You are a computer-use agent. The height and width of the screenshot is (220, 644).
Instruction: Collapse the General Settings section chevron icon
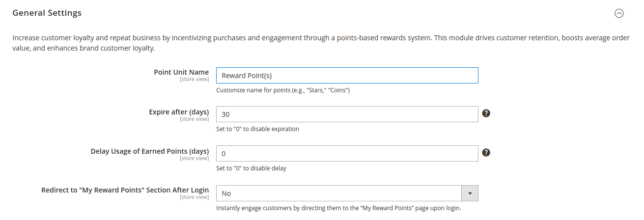(619, 14)
